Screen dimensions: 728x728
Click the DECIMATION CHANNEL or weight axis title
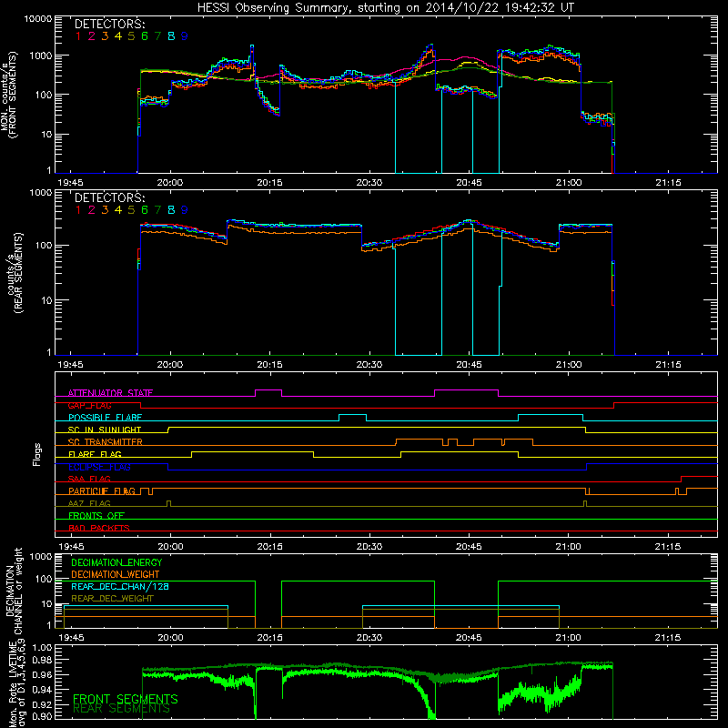[x=14, y=591]
